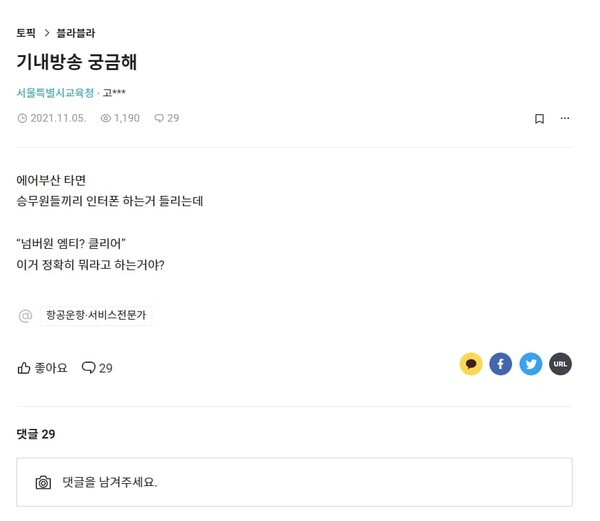The image size is (600, 521).
Task: Click the @ mention icon
Action: [x=25, y=316]
